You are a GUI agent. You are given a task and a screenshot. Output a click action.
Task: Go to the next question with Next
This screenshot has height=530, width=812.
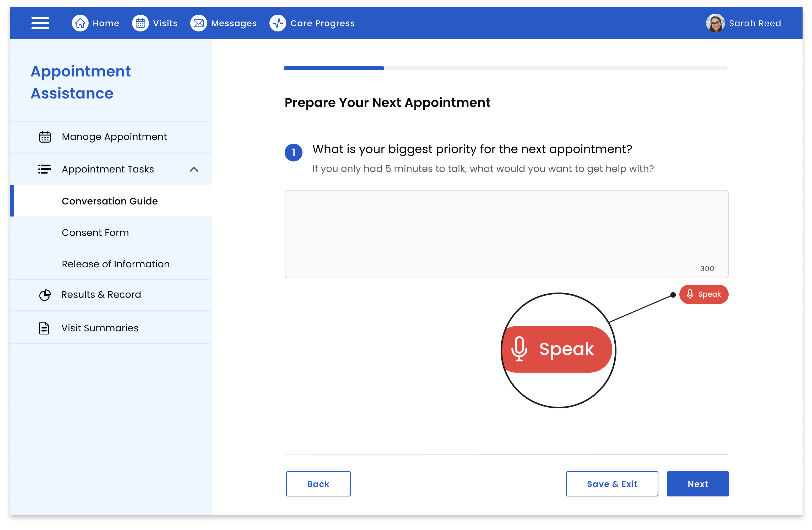(x=697, y=484)
